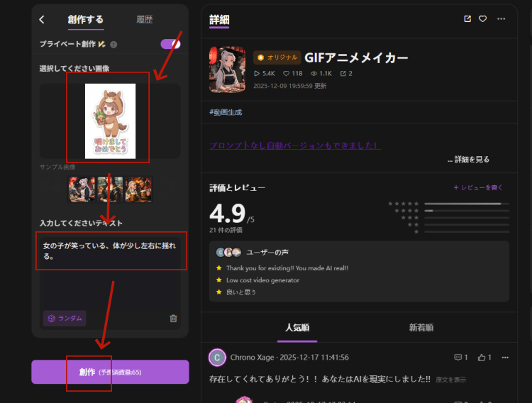Click thumbs-up icon on Chrono Xage's comment
The height and width of the screenshot is (403, 532).
click(482, 358)
